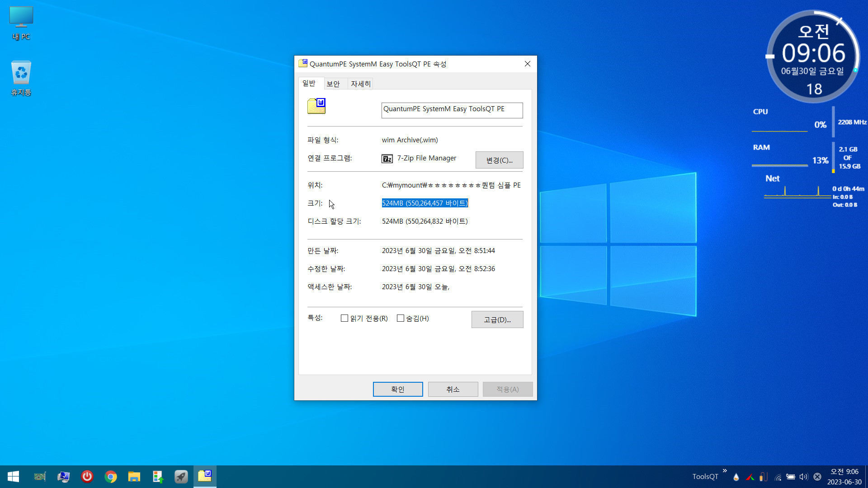Open the Windows Start menu
868x488 pixels.
(13, 477)
